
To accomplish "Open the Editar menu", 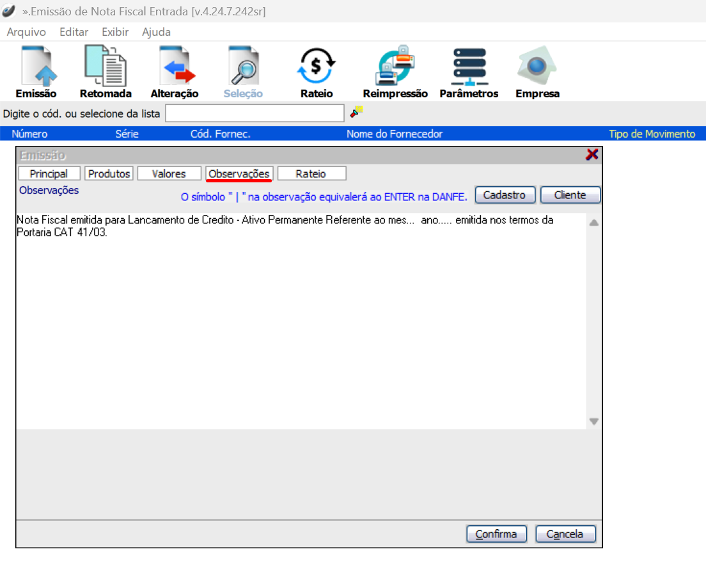I will [x=74, y=32].
